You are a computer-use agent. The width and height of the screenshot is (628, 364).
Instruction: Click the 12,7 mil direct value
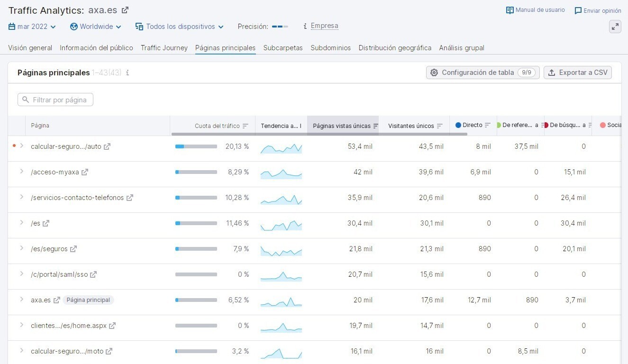479,300
